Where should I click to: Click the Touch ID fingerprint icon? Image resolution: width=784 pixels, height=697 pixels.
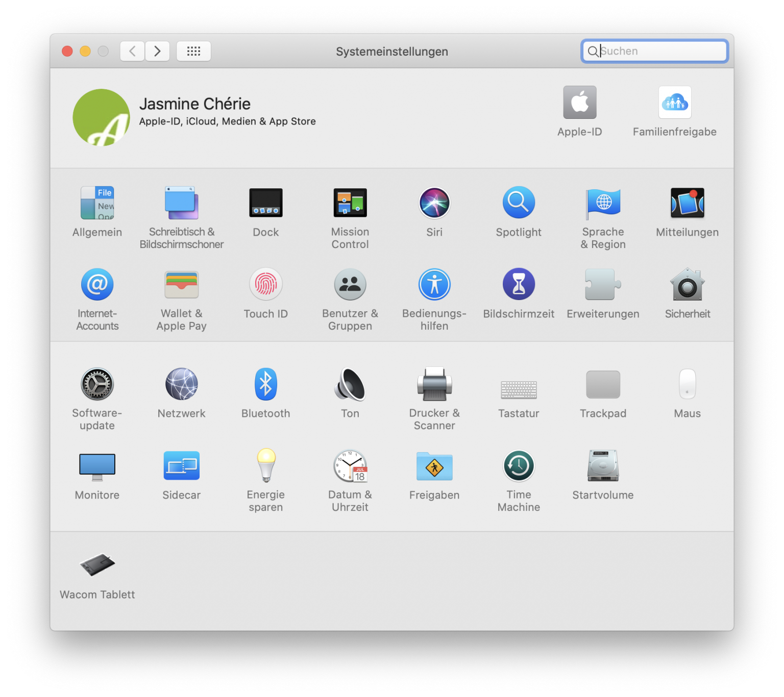click(265, 285)
